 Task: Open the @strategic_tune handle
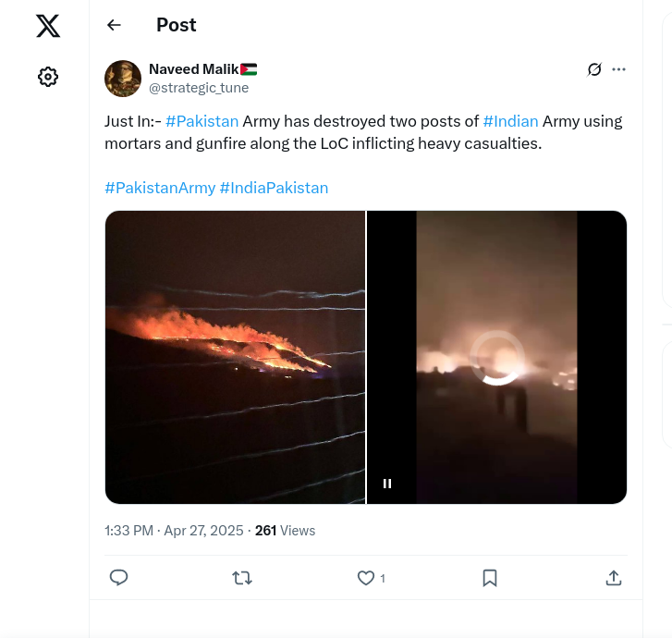(199, 88)
